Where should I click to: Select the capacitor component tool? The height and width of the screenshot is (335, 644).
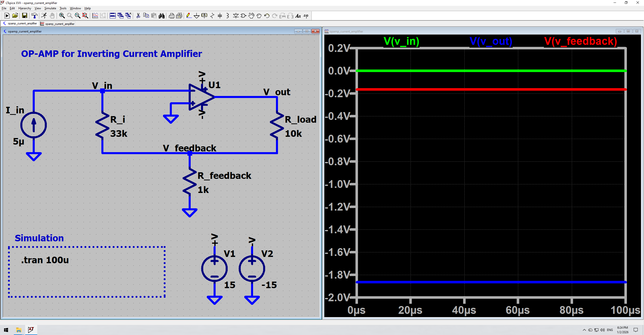[220, 16]
